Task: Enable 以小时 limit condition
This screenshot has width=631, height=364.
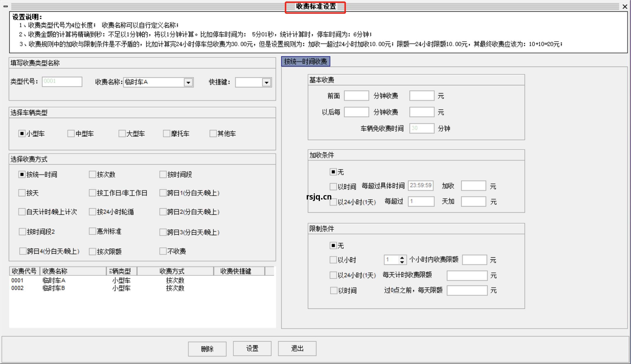Action: point(333,259)
